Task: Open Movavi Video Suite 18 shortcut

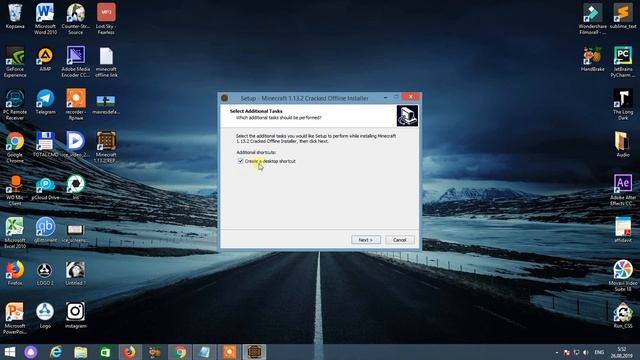Action: coord(623,276)
